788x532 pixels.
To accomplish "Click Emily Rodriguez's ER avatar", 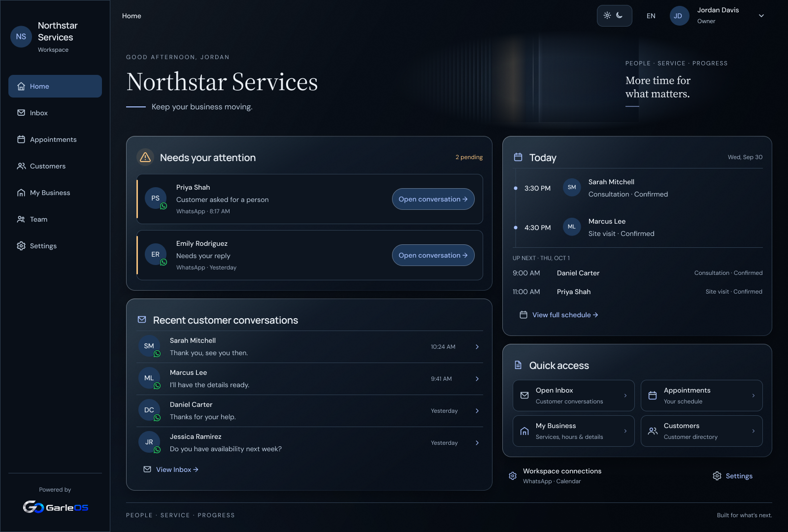I will point(156,254).
